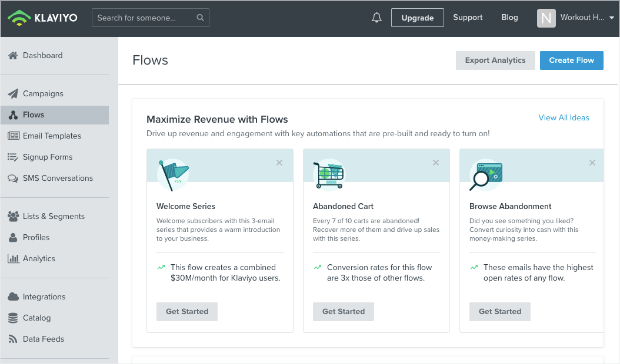The height and width of the screenshot is (364, 620).
Task: Click the Browse Abandonment magnifier illustration
Action: [x=486, y=176]
